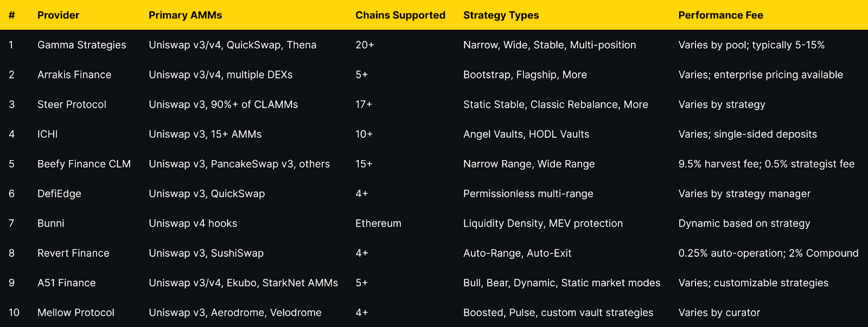This screenshot has width=868, height=327.
Task: Click on Steer Protocol provider name
Action: (72, 105)
